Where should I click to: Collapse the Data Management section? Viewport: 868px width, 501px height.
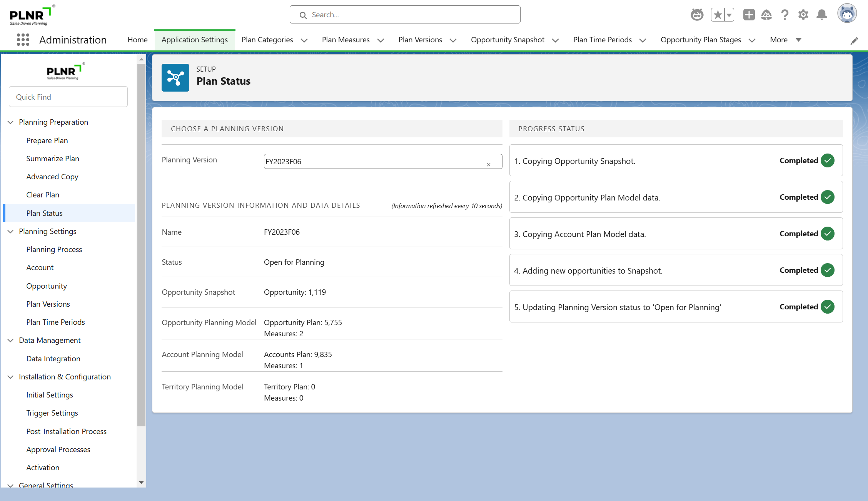pos(11,340)
